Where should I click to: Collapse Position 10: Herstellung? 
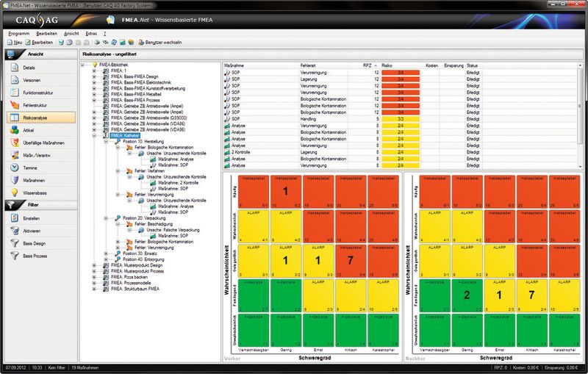tap(106, 142)
